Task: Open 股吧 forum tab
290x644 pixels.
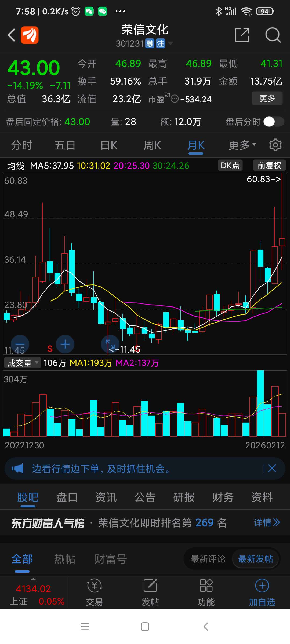Action: point(28,497)
